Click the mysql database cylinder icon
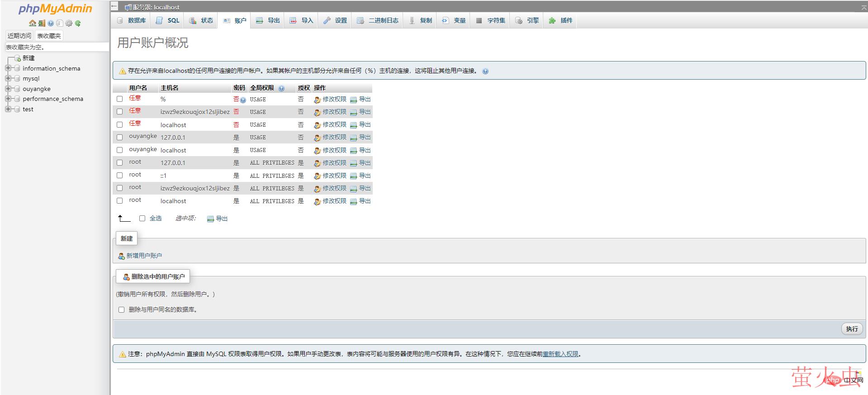The width and height of the screenshot is (868, 395). coord(18,79)
